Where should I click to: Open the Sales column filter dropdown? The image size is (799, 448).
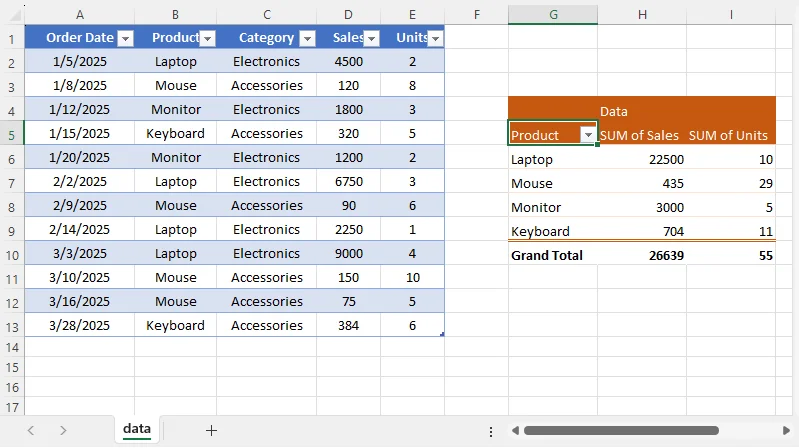pyautogui.click(x=371, y=38)
